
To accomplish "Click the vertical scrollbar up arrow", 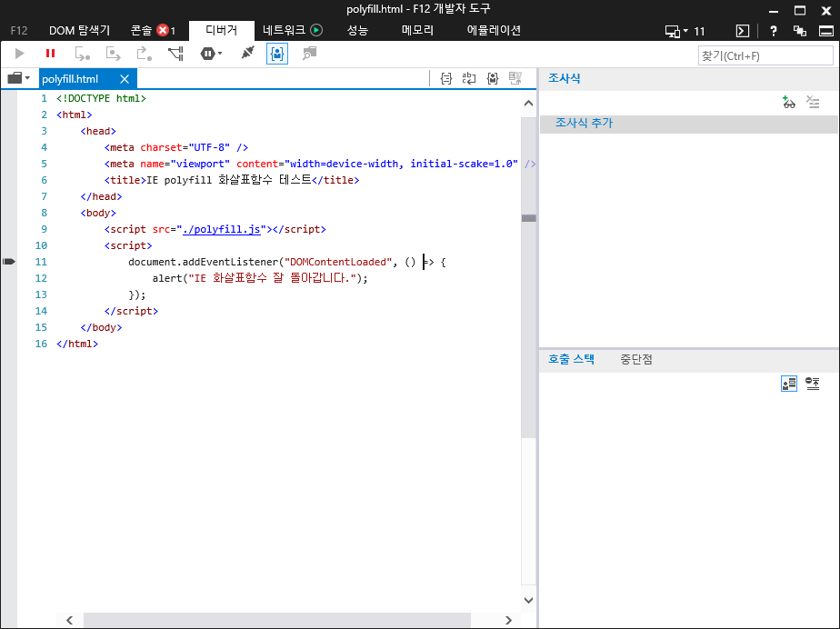I will 528,104.
